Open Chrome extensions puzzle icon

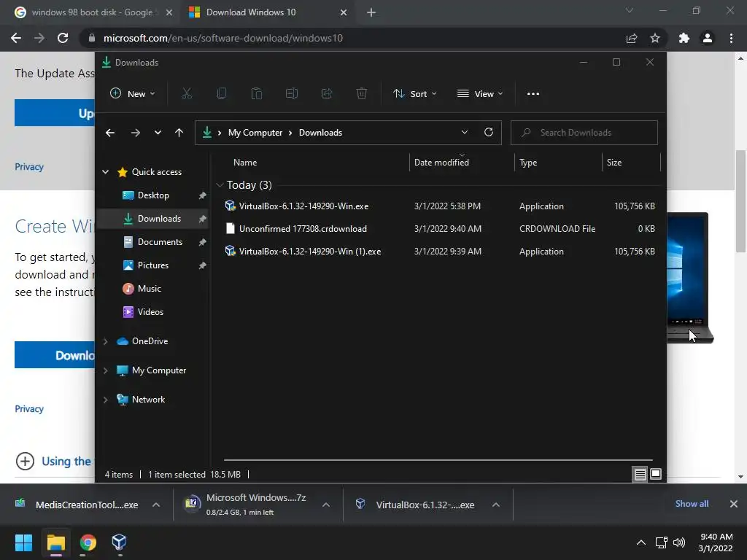(x=684, y=38)
